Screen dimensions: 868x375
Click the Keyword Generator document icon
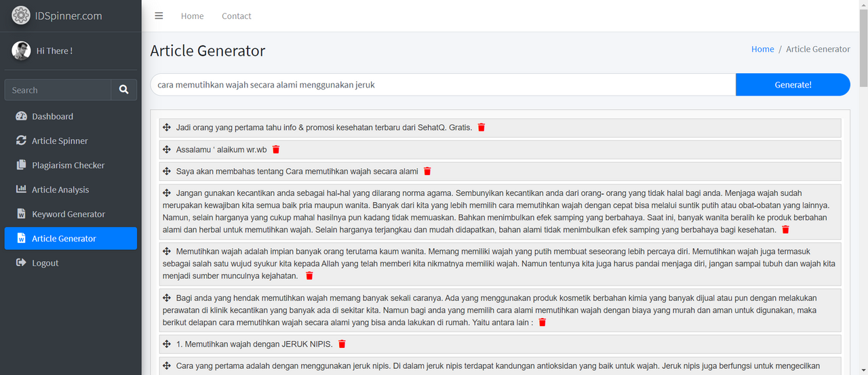(x=21, y=214)
